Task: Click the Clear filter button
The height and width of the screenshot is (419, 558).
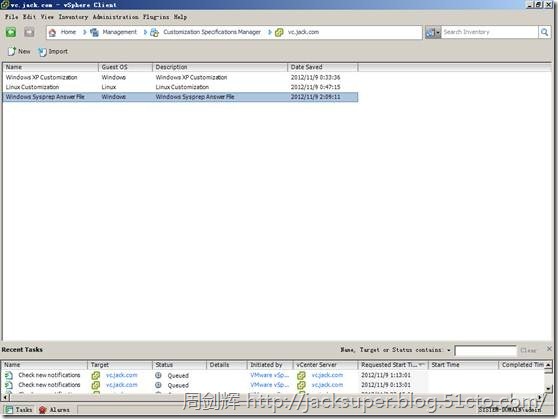Action: pos(528,350)
